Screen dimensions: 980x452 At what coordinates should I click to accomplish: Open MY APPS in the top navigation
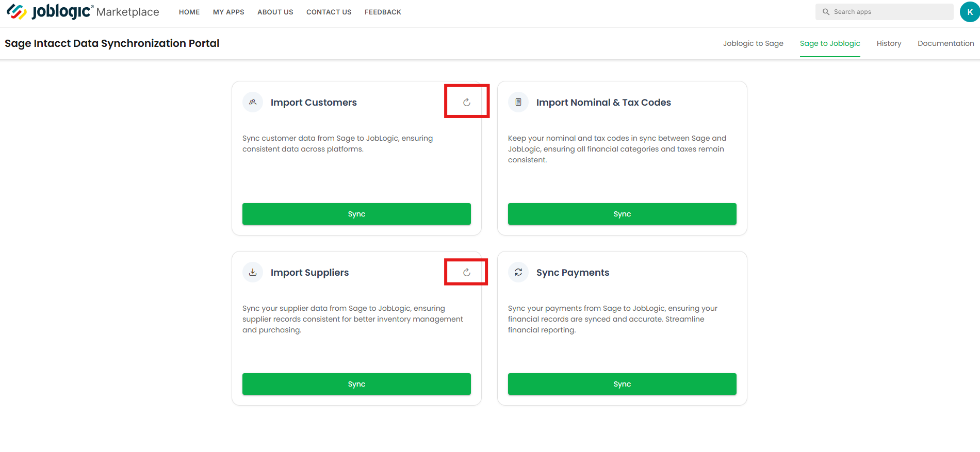(228, 12)
